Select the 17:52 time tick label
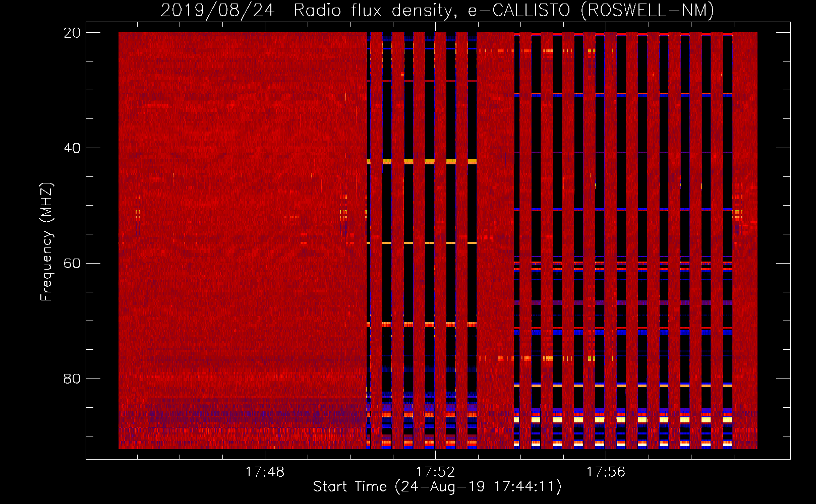 click(x=436, y=472)
